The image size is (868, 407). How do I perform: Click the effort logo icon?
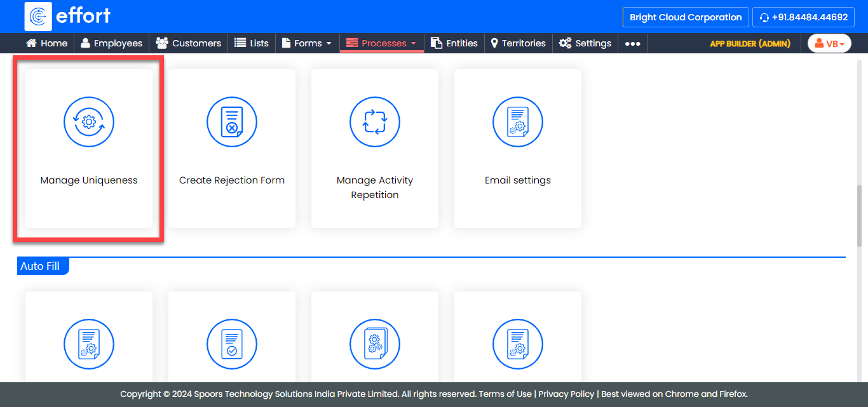click(x=38, y=17)
